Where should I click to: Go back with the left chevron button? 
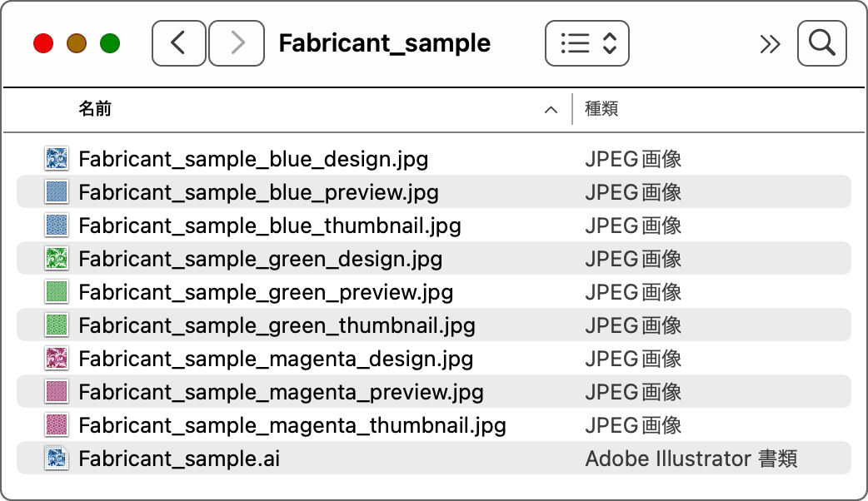pos(179,43)
